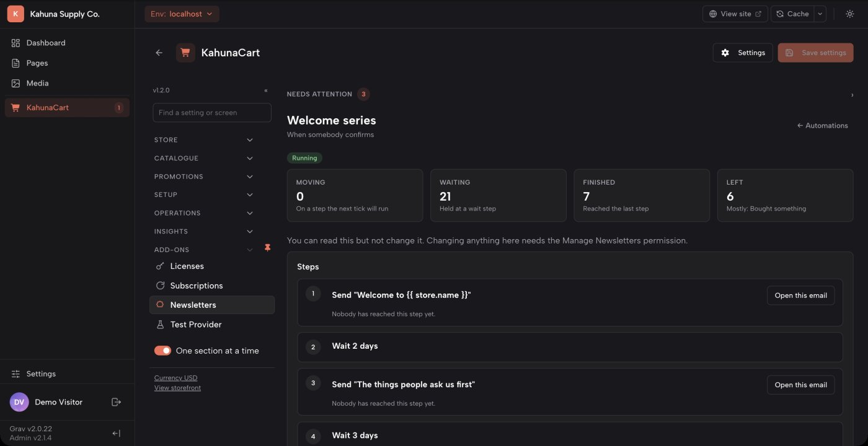Open the Licenses add-on page
This screenshot has height=446, width=868.
(212, 266)
